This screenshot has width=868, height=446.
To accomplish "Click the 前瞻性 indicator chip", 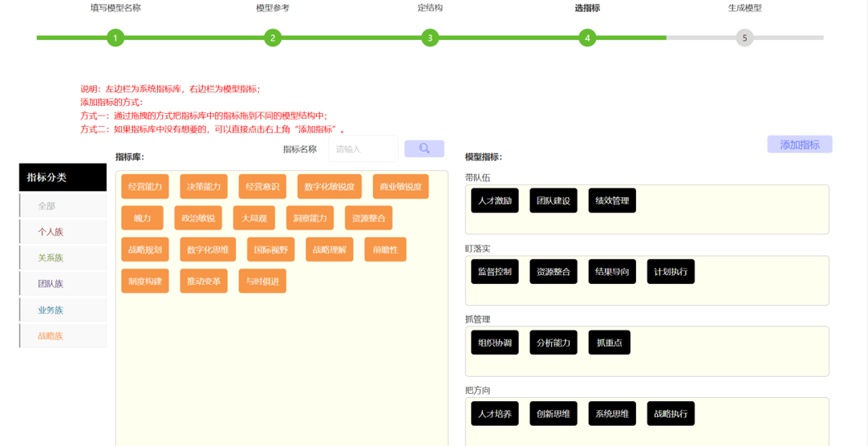I will tap(385, 249).
